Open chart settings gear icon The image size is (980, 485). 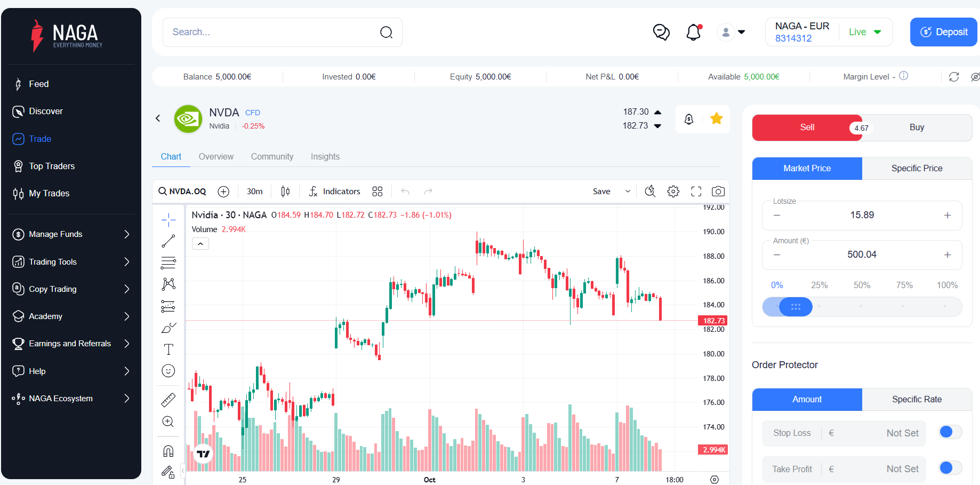point(673,192)
